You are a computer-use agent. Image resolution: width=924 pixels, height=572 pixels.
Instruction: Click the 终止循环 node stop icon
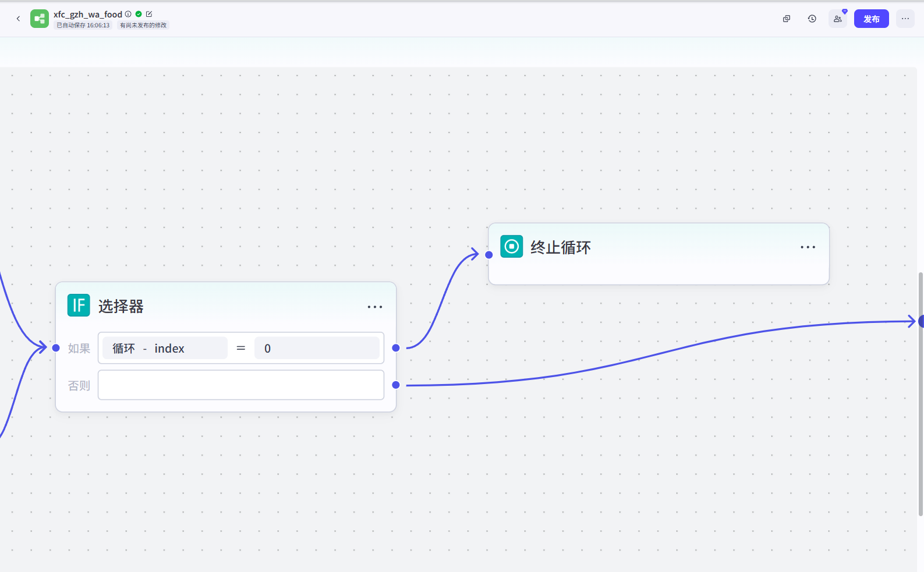click(512, 247)
